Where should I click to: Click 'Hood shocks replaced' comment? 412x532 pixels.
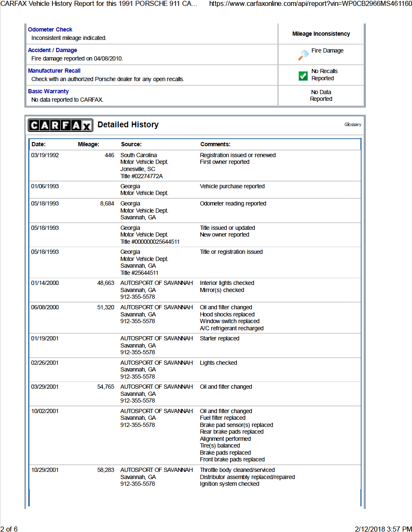[x=227, y=314]
